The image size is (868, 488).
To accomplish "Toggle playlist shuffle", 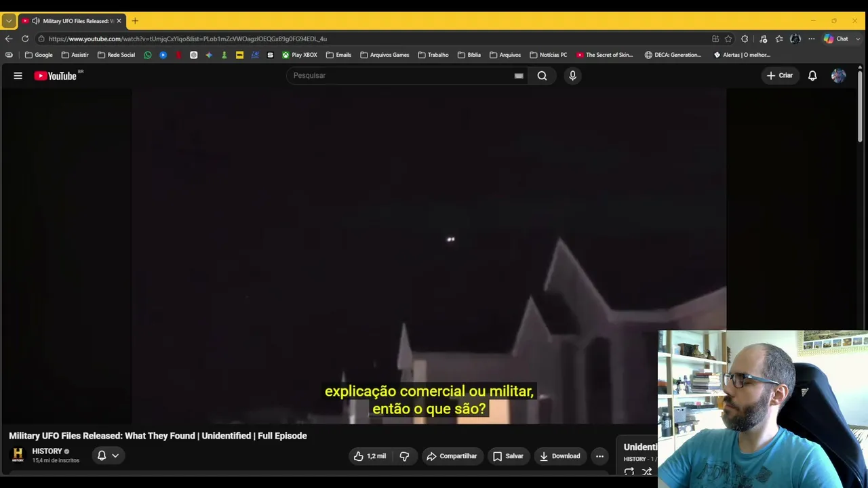I will click(x=647, y=472).
